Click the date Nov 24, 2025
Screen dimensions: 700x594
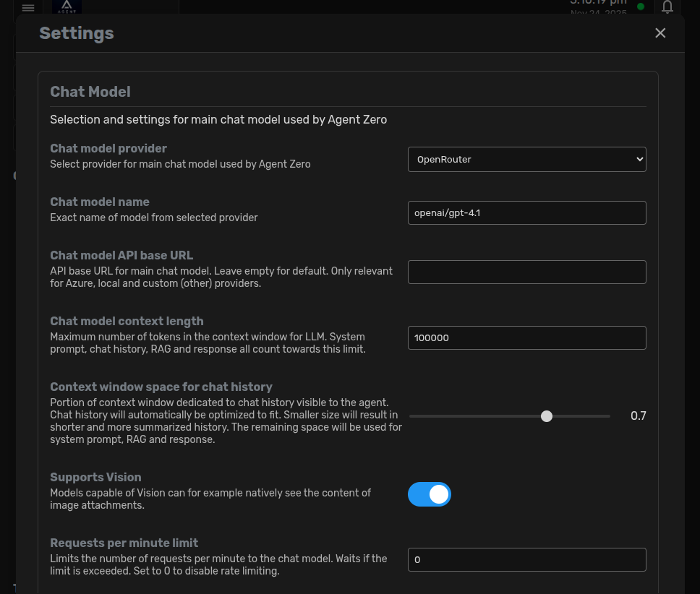pos(598,14)
